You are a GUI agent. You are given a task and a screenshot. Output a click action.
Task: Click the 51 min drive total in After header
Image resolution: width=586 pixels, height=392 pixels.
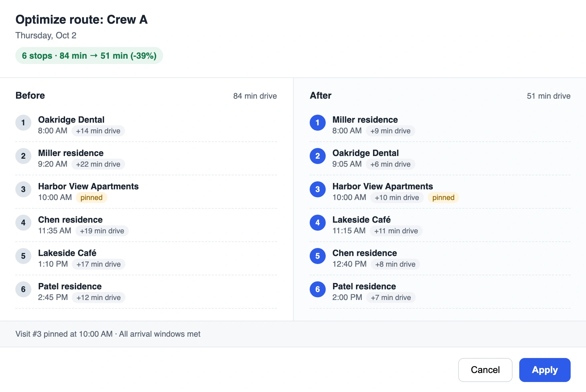tap(549, 96)
